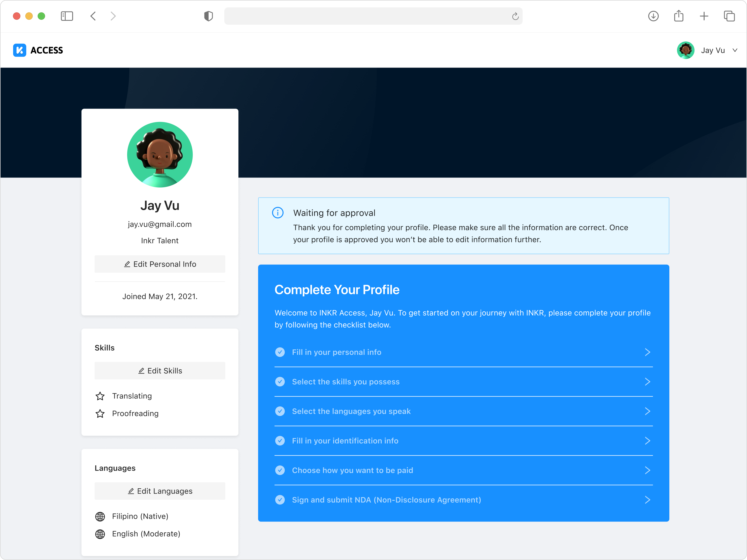Click the Edit Personal Info button
747x560 pixels.
tap(160, 264)
